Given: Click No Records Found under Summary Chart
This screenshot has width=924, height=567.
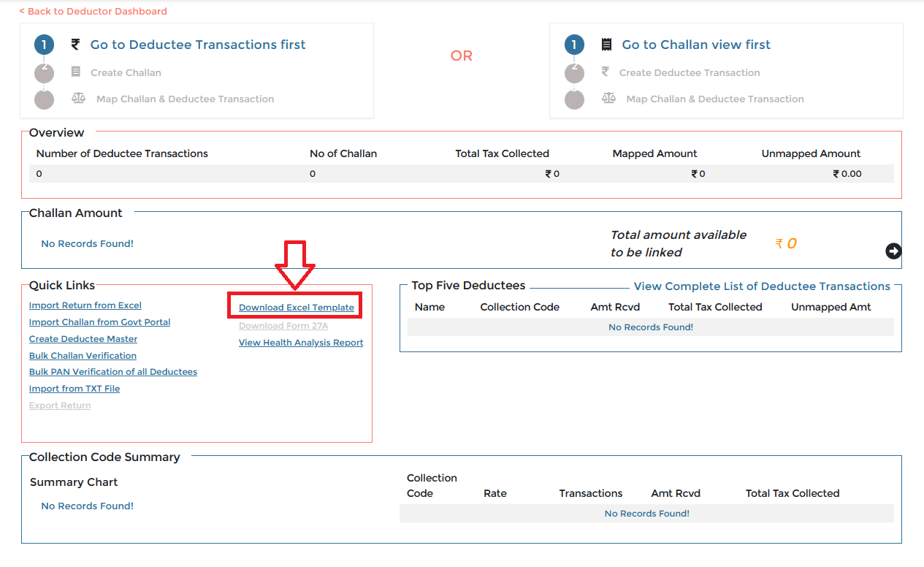Looking at the screenshot, I should 87,506.
